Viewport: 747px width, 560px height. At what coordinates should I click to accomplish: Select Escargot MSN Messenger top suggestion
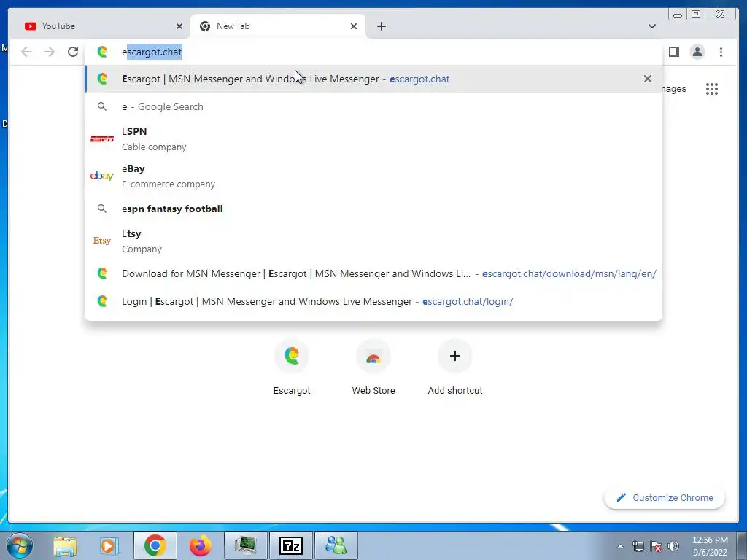[373, 79]
